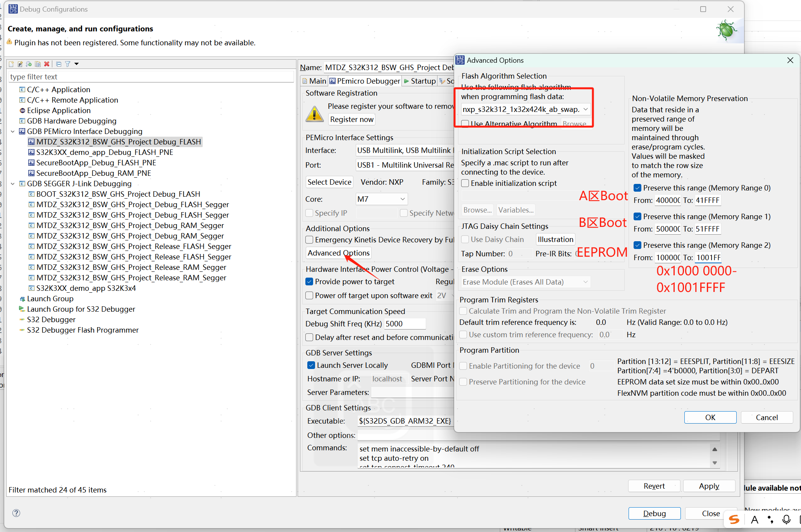Click OK in the Advanced Options dialog
The height and width of the screenshot is (532, 801).
[710, 417]
